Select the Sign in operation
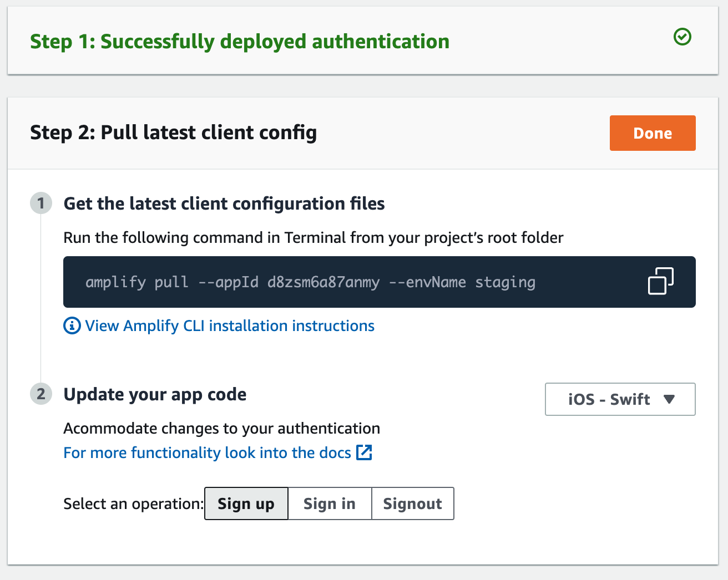This screenshot has height=580, width=728. [330, 503]
